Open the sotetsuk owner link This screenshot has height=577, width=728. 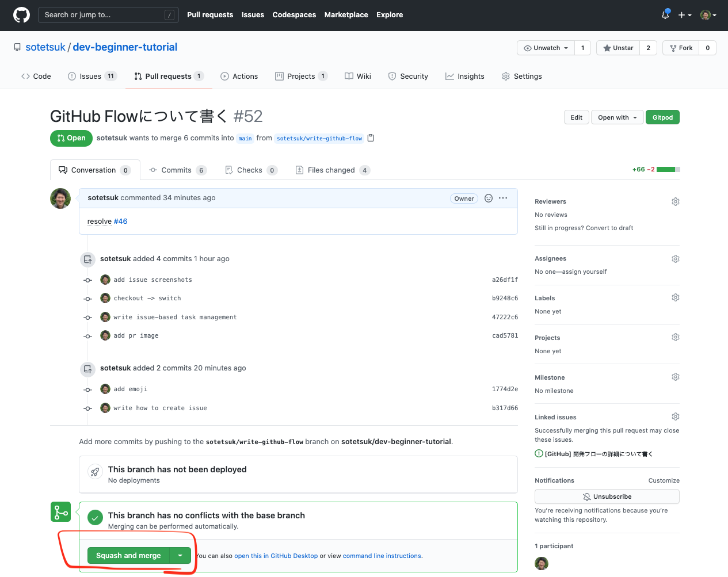[x=45, y=47]
